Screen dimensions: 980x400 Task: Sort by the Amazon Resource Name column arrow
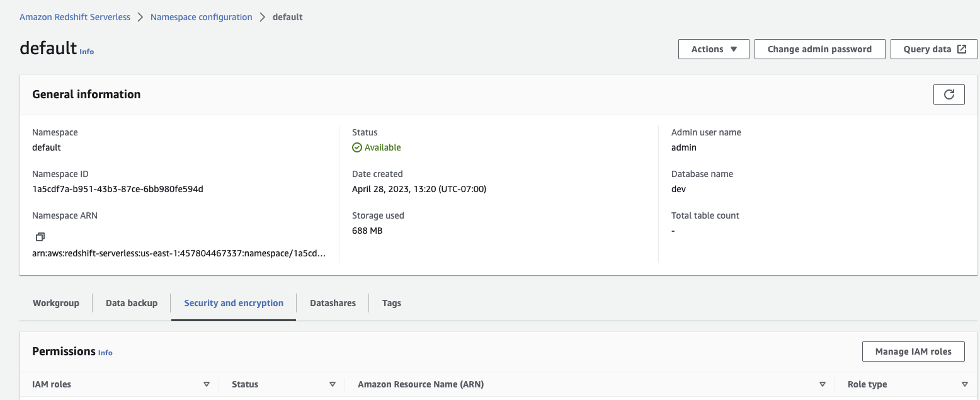coord(822,384)
